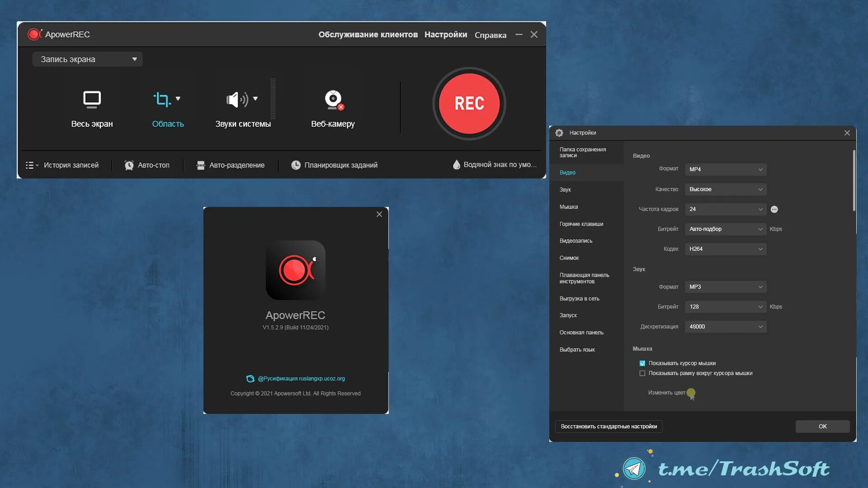Image resolution: width=868 pixels, height=488 pixels.
Task: Click the dotted volume grip beside Звуки системы
Action: point(273,99)
